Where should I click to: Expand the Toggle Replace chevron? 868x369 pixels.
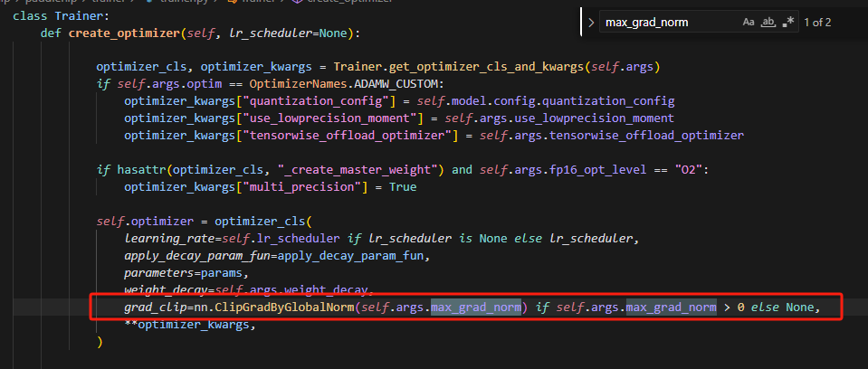(x=591, y=22)
